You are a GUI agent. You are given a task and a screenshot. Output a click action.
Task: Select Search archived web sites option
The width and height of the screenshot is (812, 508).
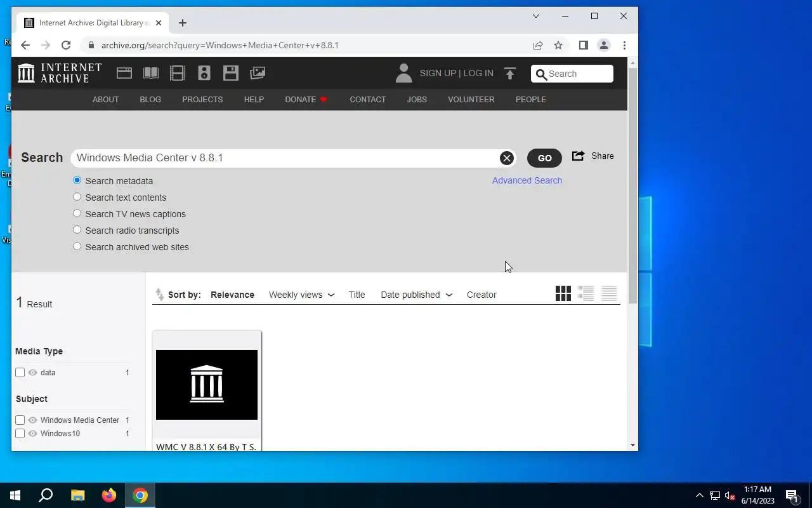(x=77, y=246)
